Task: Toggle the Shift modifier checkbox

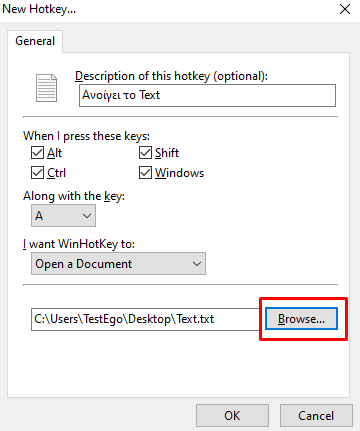Action: (145, 153)
